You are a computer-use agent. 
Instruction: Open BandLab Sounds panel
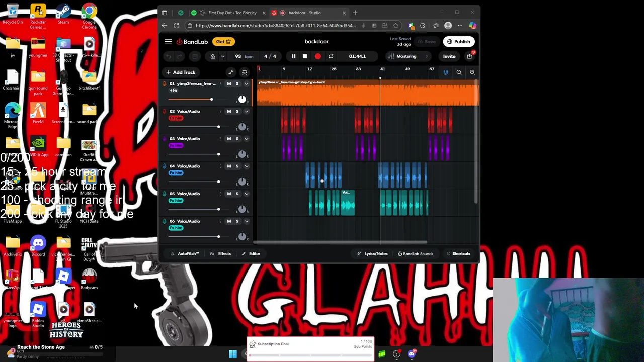(415, 254)
